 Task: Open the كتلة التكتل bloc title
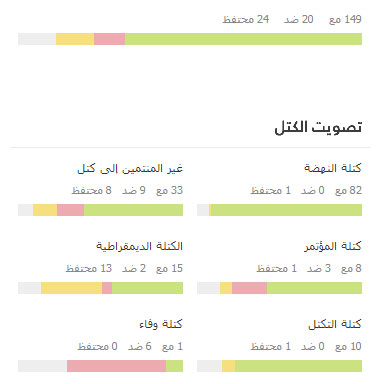click(335, 324)
